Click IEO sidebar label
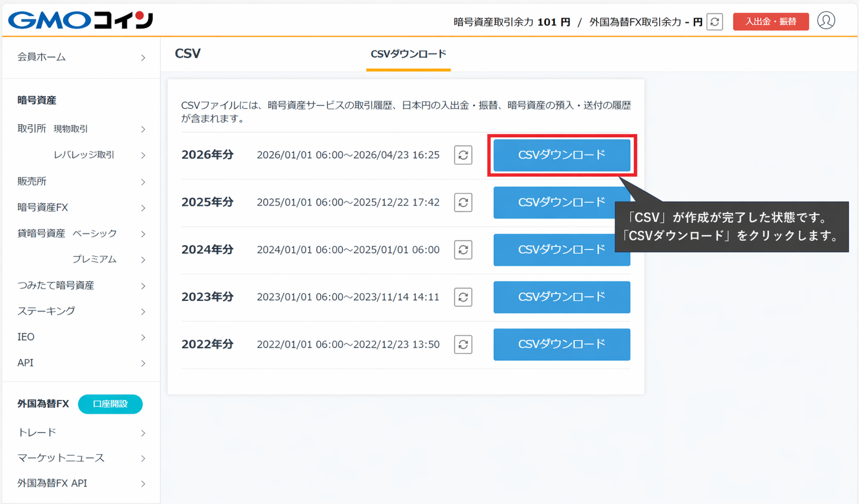This screenshot has height=504, width=859. point(26,337)
